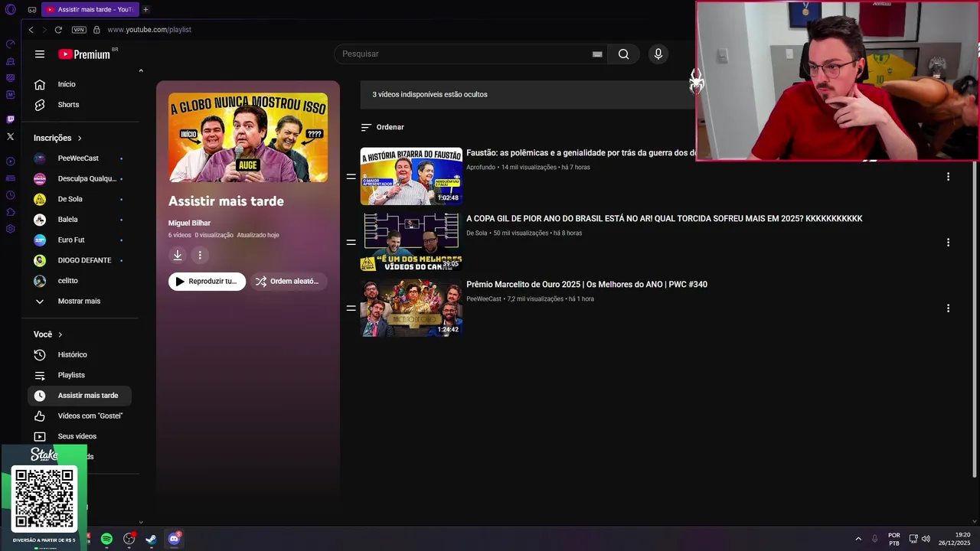Open Discord from the taskbar
This screenshot has width=980, height=551.
pyautogui.click(x=174, y=539)
